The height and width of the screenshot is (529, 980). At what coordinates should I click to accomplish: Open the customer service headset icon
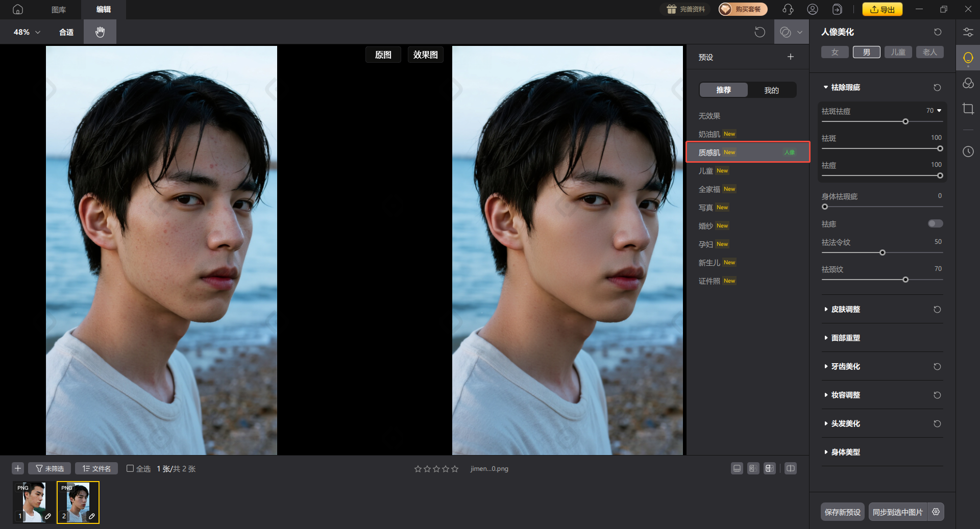pyautogui.click(x=788, y=9)
